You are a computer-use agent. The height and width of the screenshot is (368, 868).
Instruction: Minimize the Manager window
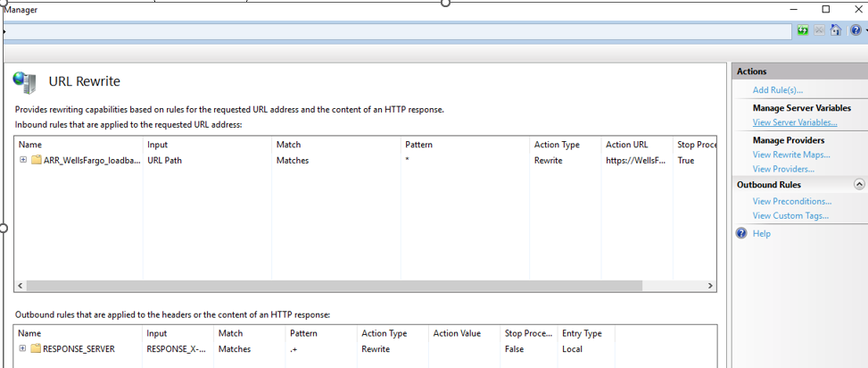(794, 9)
